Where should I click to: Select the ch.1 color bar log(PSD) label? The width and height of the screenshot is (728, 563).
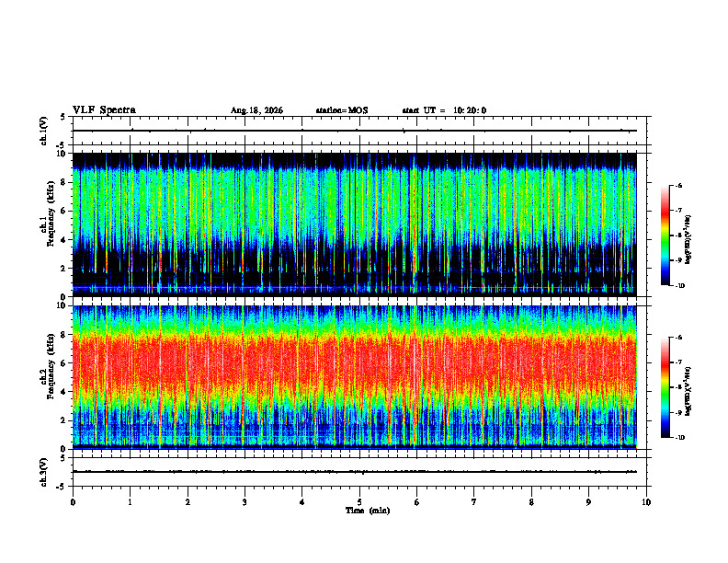[x=688, y=240]
